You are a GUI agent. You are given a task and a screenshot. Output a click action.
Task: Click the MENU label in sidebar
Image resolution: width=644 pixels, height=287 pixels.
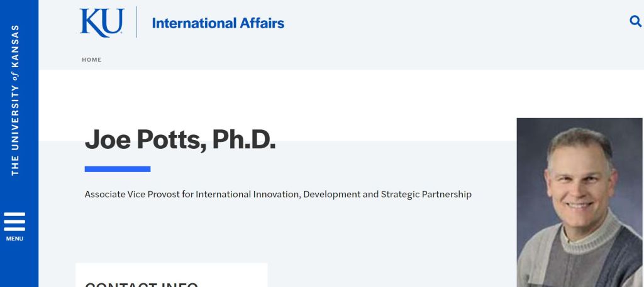tap(14, 239)
